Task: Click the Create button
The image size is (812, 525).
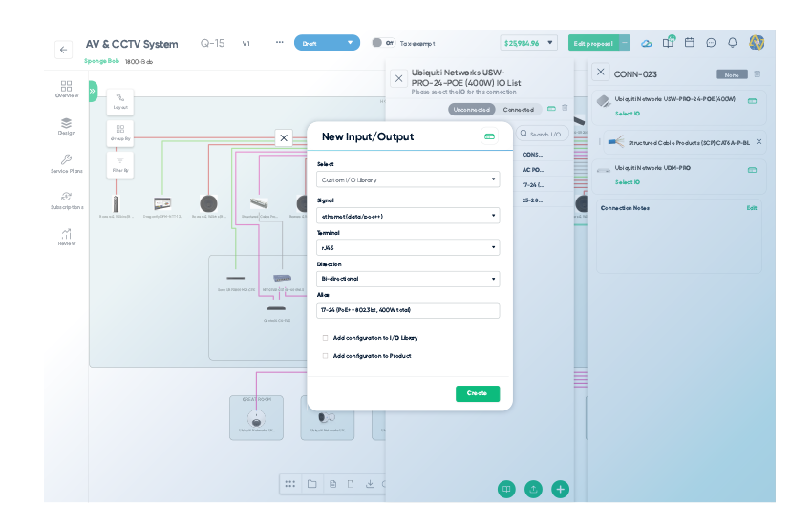Action: tap(477, 393)
